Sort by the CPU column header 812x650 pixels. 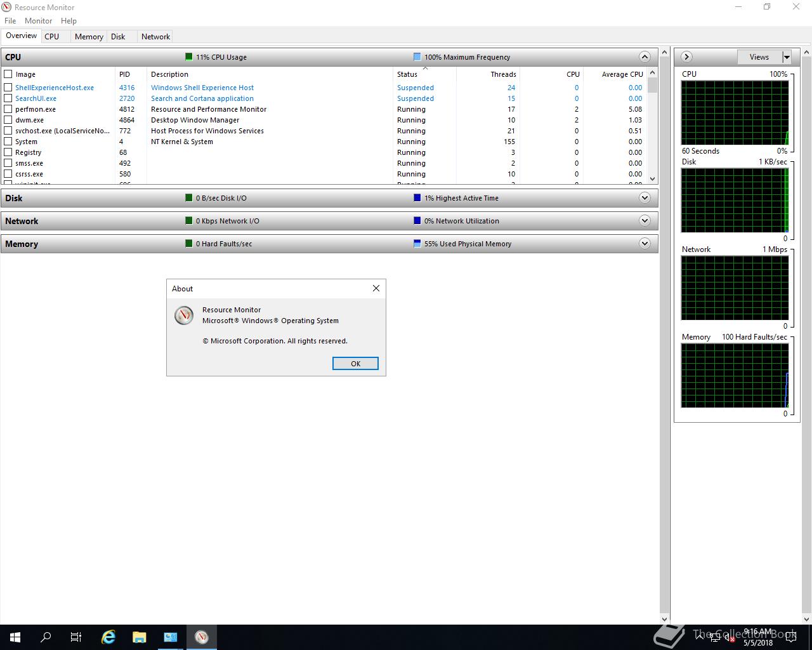point(551,74)
